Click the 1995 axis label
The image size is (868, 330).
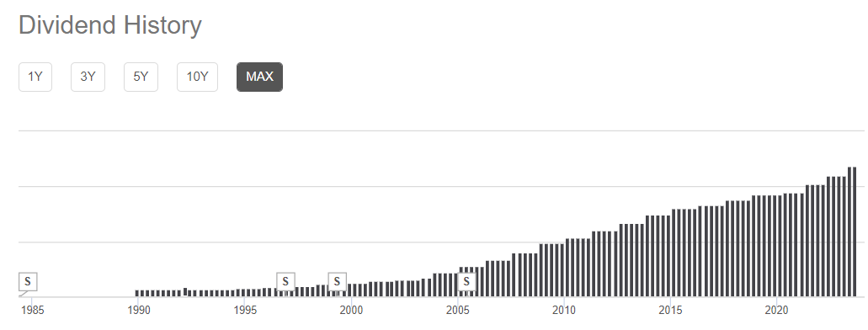pos(245,310)
